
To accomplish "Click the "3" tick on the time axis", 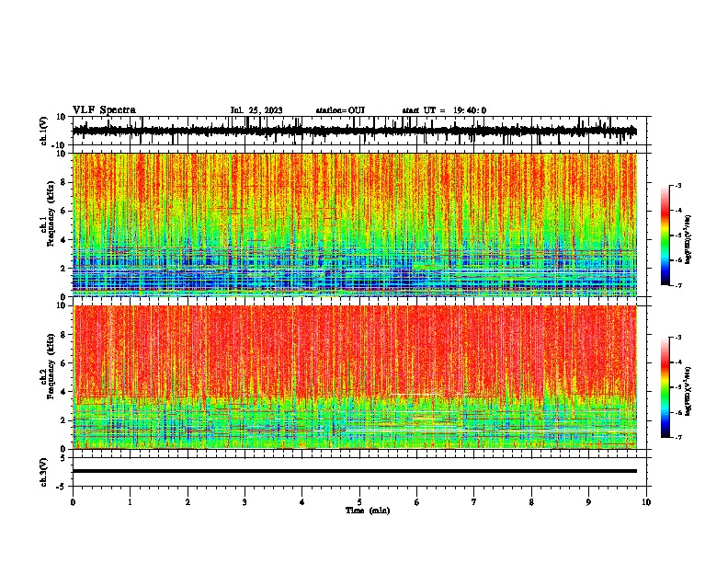I will 245,502.
